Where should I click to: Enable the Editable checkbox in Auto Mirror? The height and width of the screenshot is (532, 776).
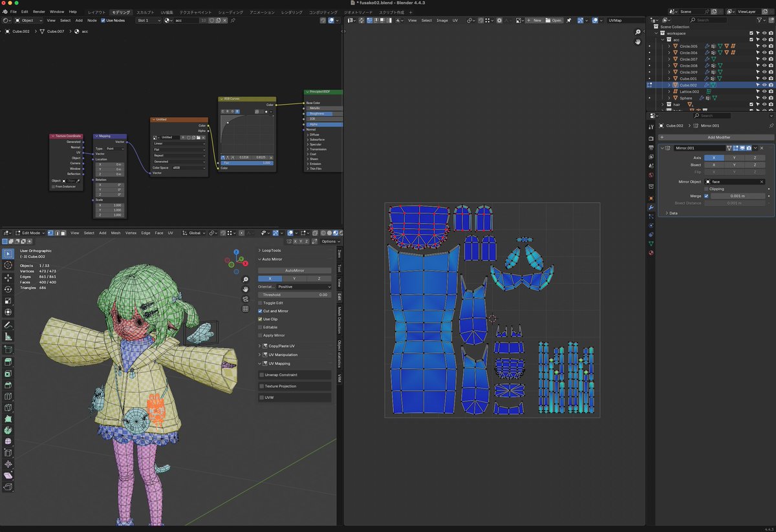260,327
